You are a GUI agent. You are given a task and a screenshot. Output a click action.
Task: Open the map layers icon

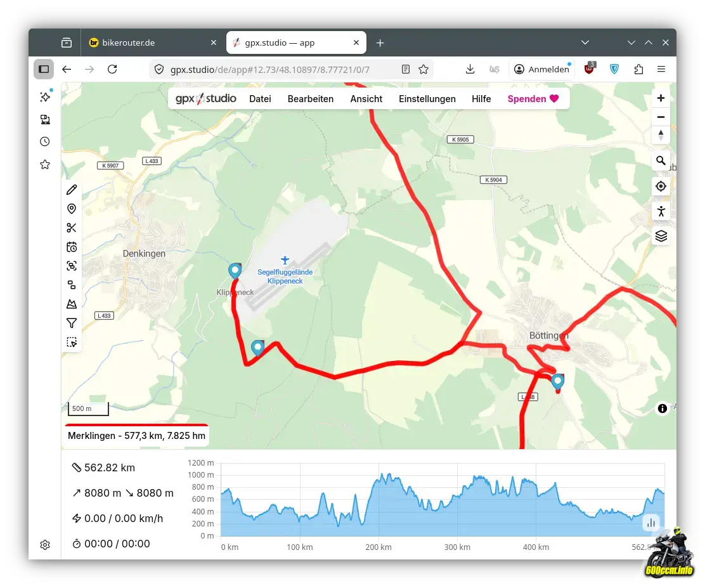tap(661, 236)
